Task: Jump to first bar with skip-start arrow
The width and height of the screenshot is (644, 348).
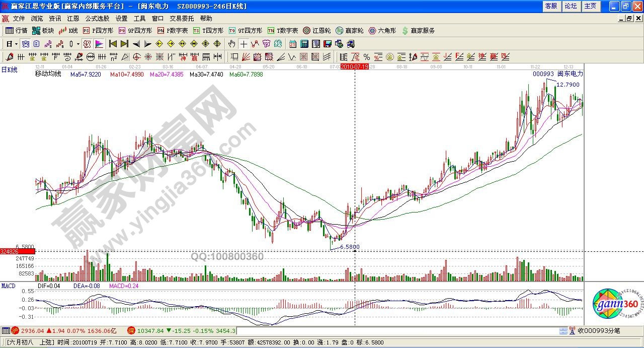Action: click(113, 44)
